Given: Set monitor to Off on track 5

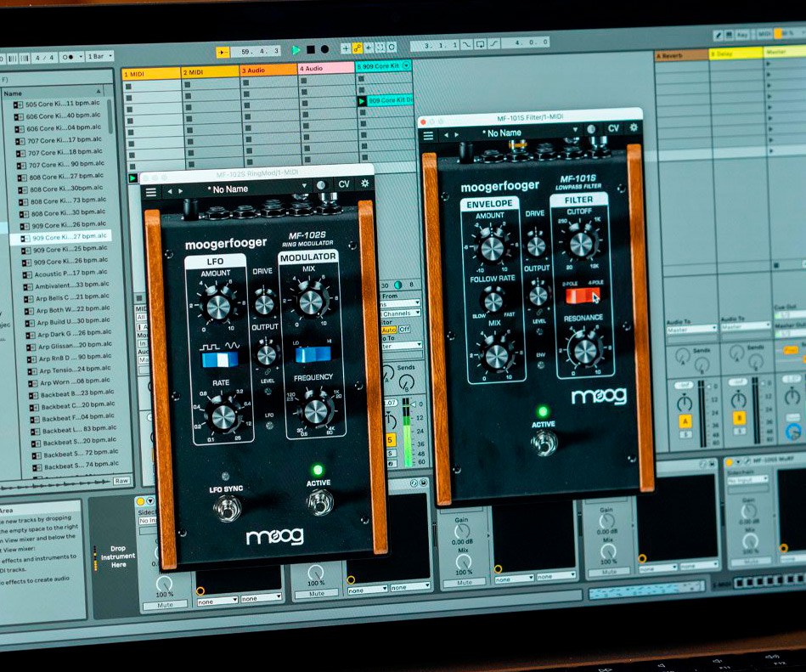Looking at the screenshot, I should (404, 329).
